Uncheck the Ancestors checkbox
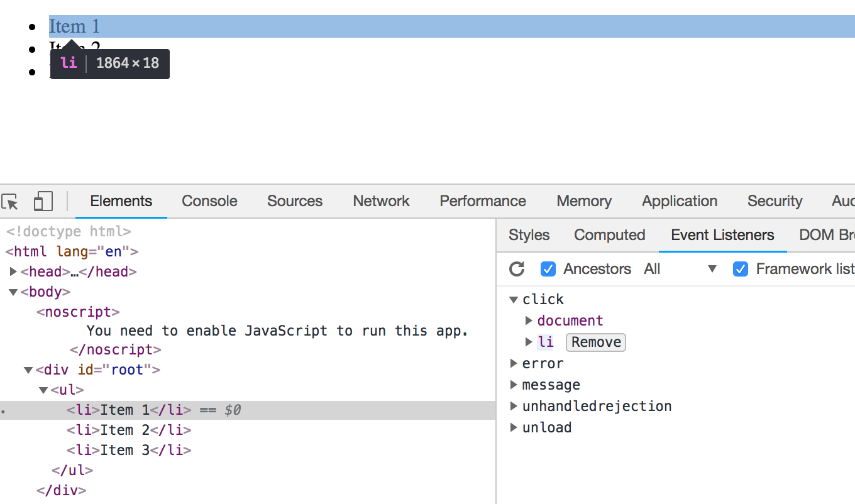Viewport: 855px width, 504px height. (x=548, y=269)
